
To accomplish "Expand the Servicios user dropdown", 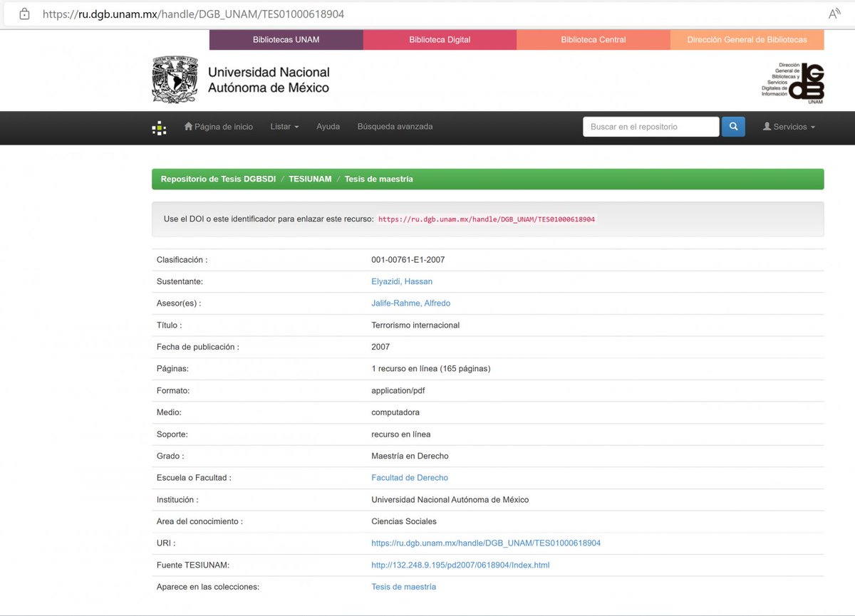I will (x=789, y=127).
